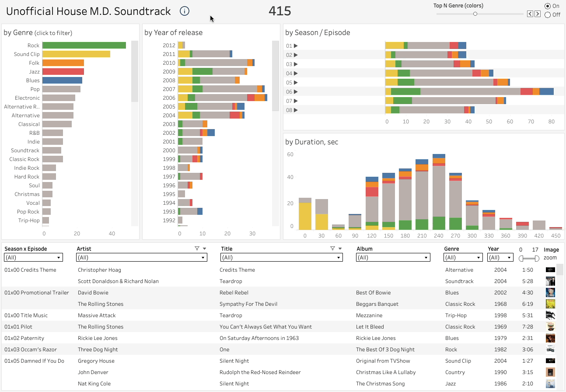Click the Sound Clip genre label

click(x=27, y=54)
